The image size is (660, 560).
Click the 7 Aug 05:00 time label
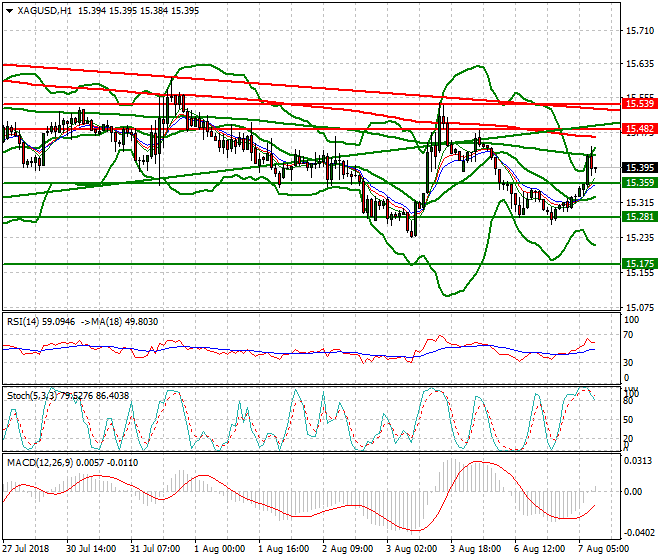pyautogui.click(x=604, y=549)
